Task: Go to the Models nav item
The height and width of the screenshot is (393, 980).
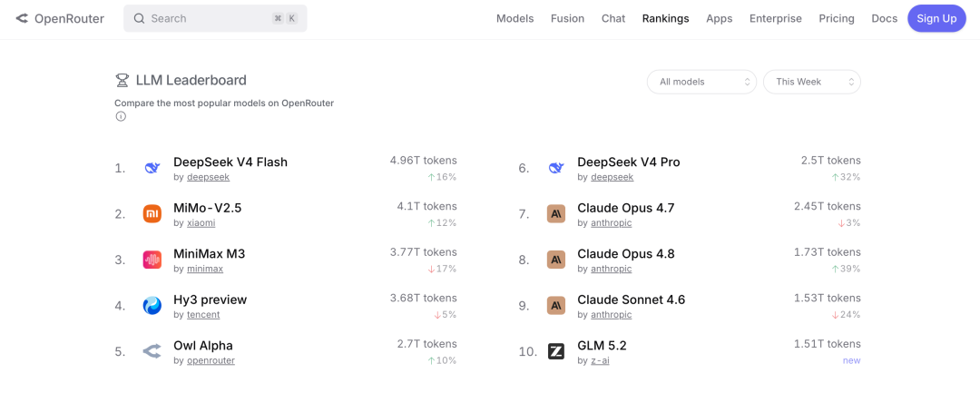Action: 515,19
